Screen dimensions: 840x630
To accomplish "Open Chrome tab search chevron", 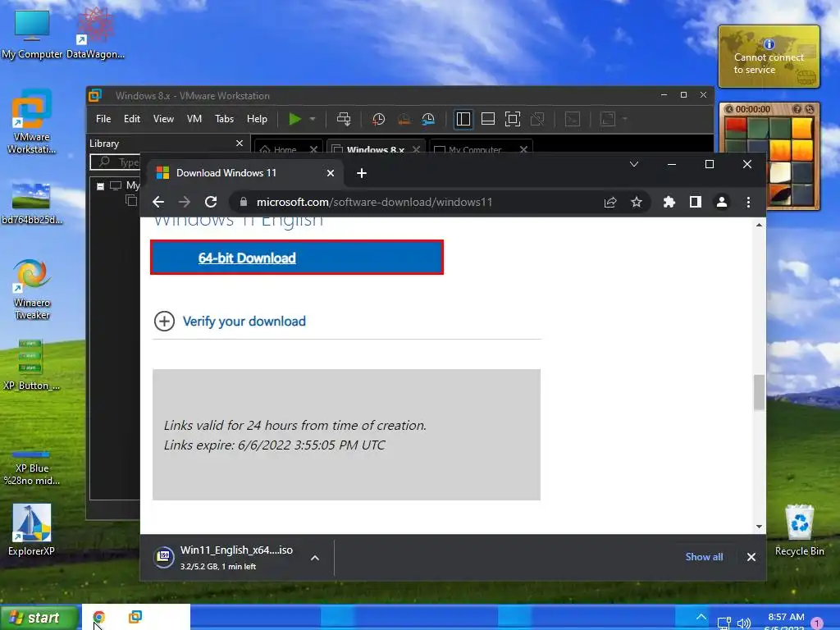I will tap(634, 164).
